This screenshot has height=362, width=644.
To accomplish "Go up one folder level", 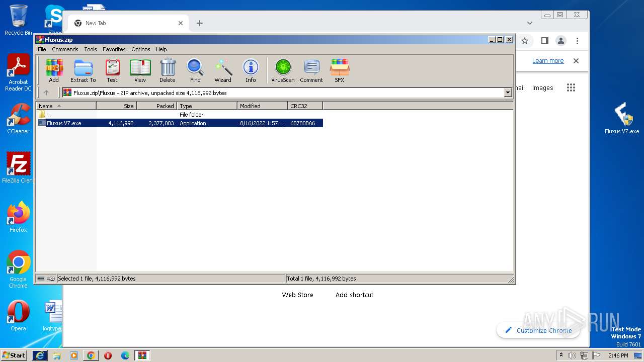I will tap(46, 93).
